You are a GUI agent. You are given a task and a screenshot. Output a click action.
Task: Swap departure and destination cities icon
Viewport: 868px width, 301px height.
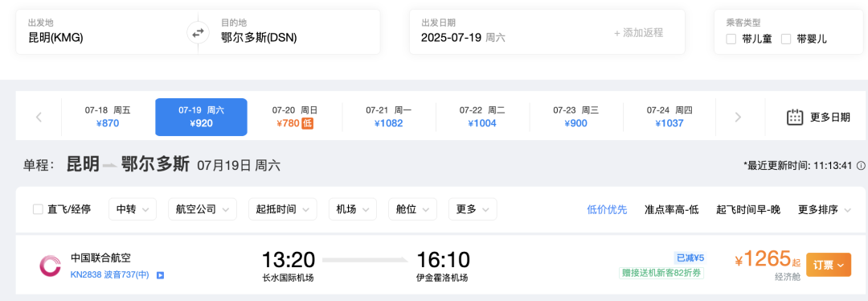pos(198,33)
